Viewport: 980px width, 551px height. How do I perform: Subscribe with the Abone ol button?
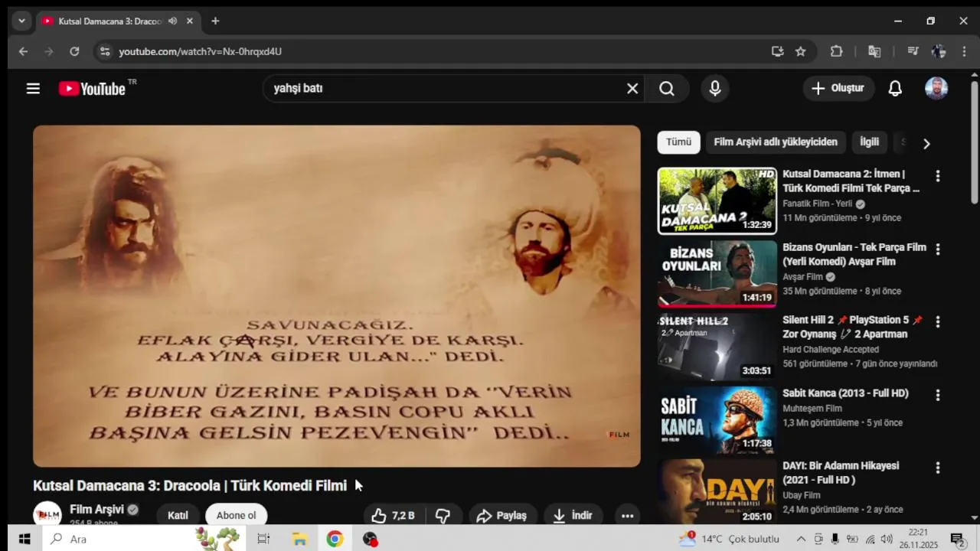point(236,515)
